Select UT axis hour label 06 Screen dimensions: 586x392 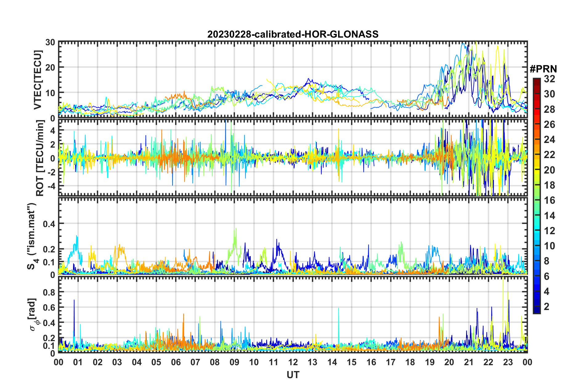(176, 362)
